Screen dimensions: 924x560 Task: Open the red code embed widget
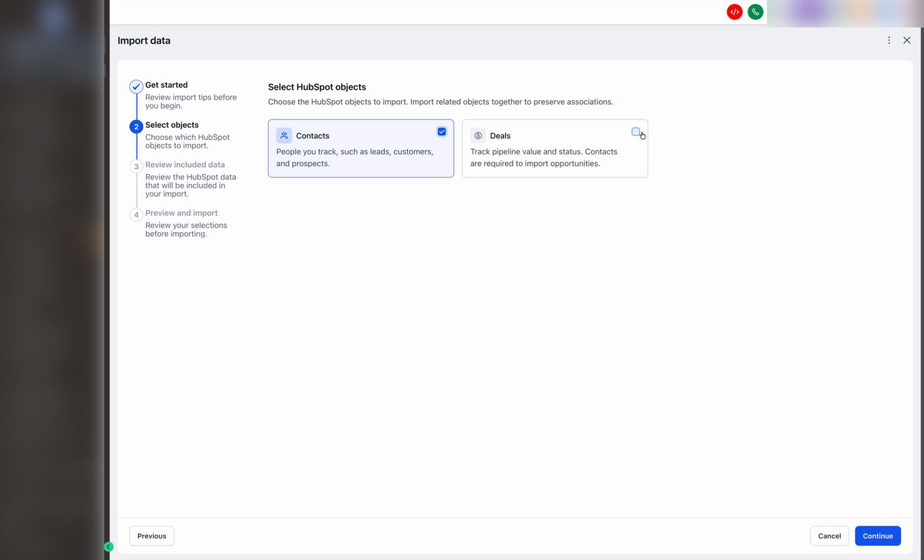734,11
